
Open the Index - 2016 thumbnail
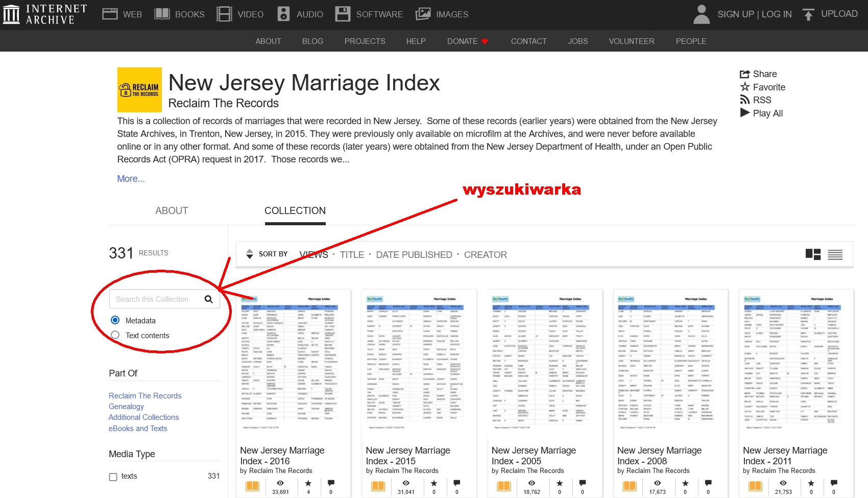[x=293, y=364]
